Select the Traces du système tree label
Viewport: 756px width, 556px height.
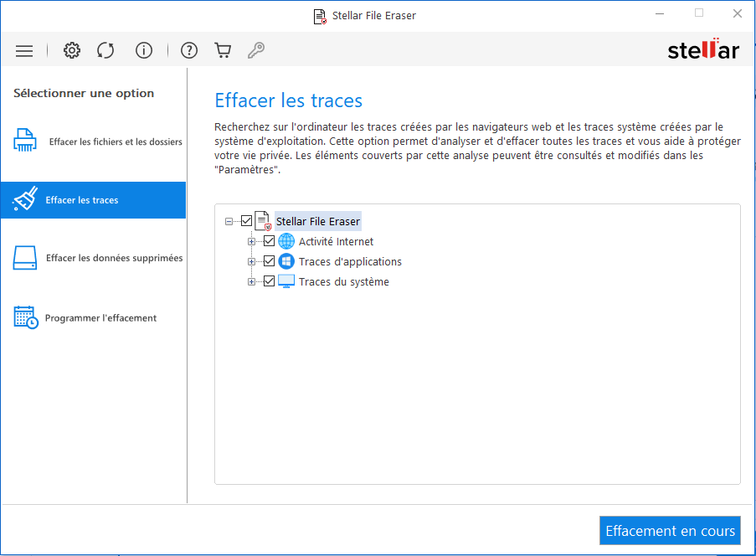click(x=344, y=282)
